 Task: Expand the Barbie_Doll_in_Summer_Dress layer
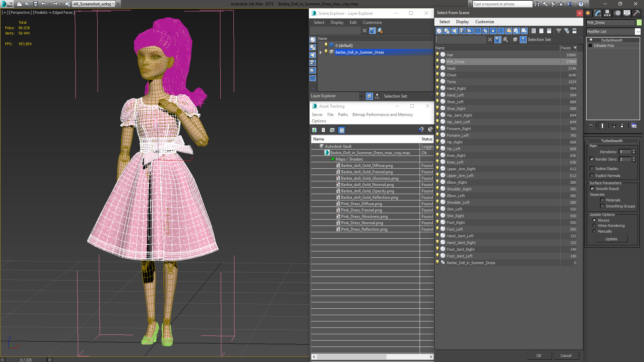coord(321,52)
